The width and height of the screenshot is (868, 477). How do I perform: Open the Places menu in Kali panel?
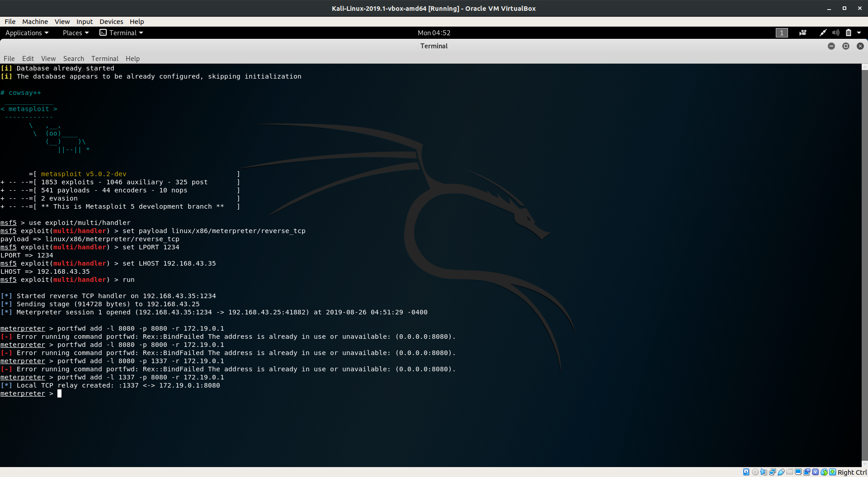pyautogui.click(x=75, y=33)
